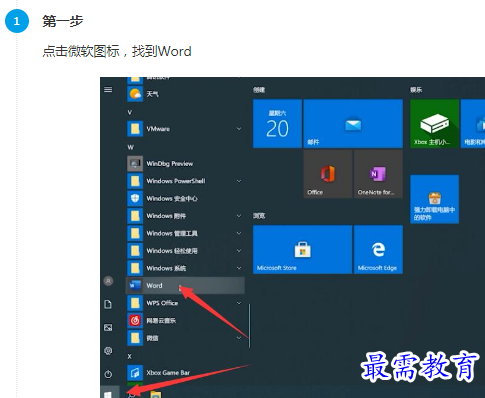
Task: Open the Office tile
Action: (328, 174)
